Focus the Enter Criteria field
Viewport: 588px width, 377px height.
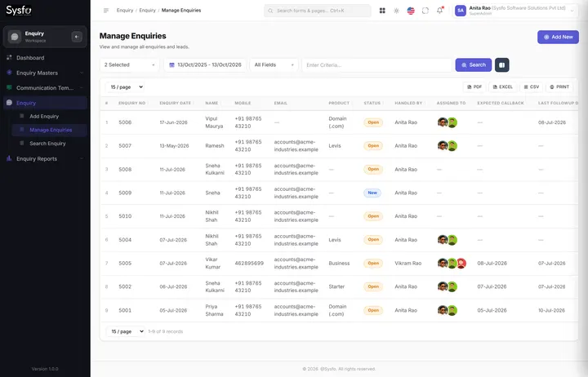click(x=376, y=64)
